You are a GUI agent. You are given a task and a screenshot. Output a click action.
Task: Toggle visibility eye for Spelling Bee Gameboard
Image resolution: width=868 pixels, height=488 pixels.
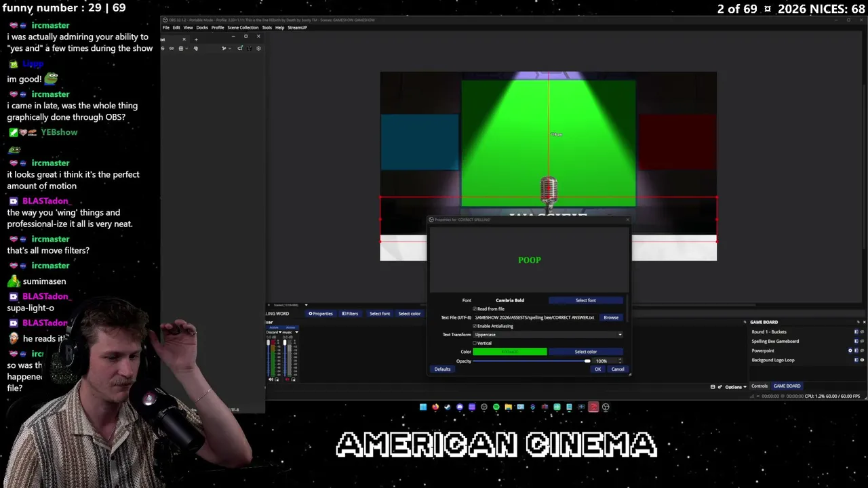862,342
